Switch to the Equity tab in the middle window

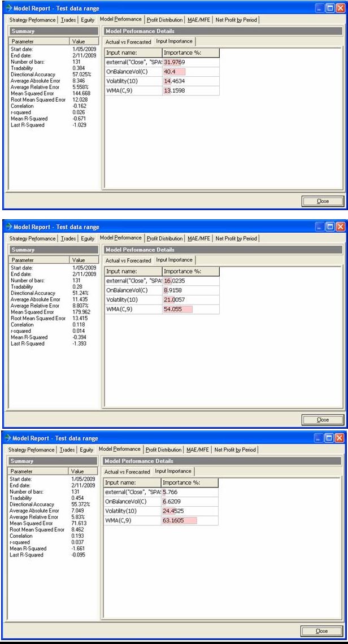87,238
